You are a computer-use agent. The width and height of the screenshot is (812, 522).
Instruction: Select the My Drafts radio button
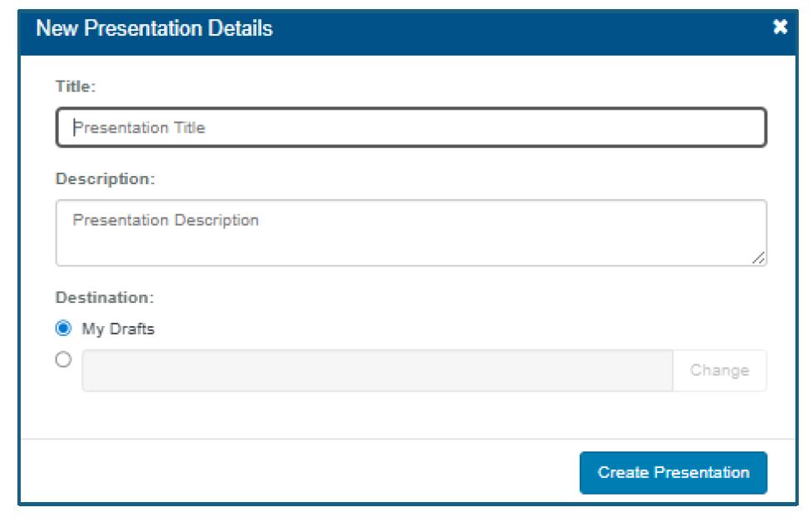(63, 329)
